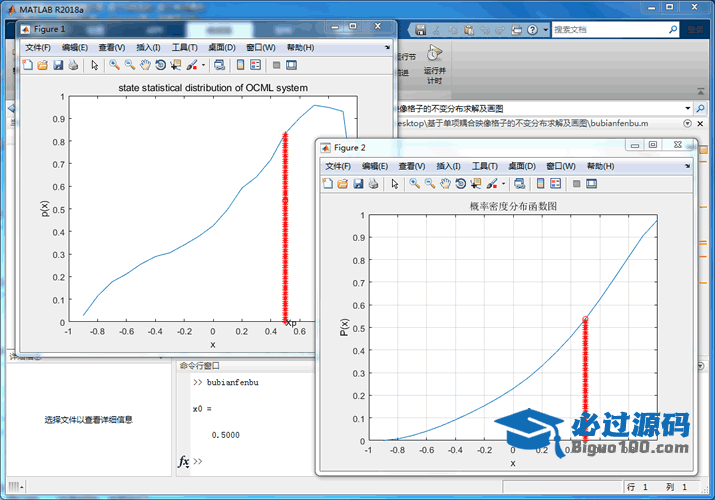The height and width of the screenshot is (500, 715).
Task: Select Pan hand tool in Figure 2
Action: (445, 184)
